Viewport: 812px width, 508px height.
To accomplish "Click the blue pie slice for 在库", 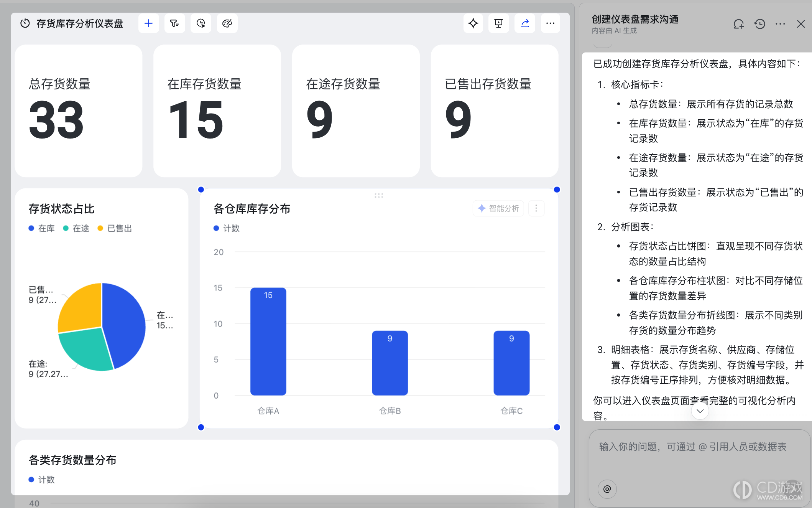I will coord(125,324).
